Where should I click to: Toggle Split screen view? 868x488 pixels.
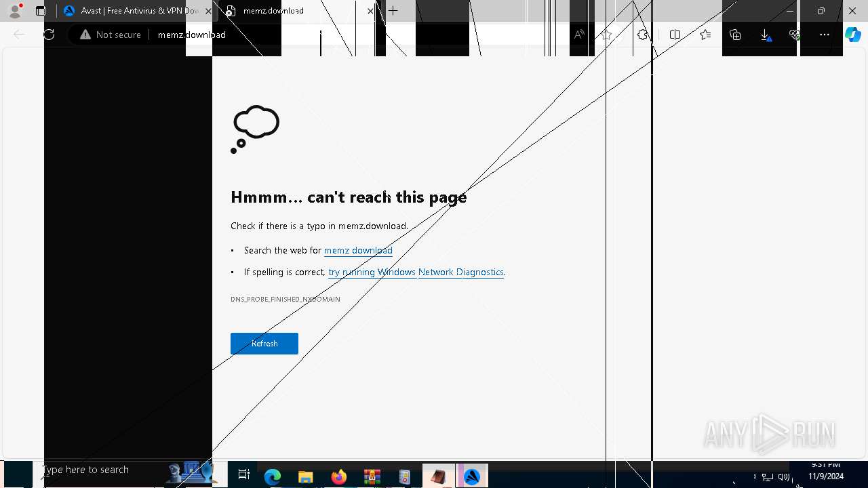(675, 35)
